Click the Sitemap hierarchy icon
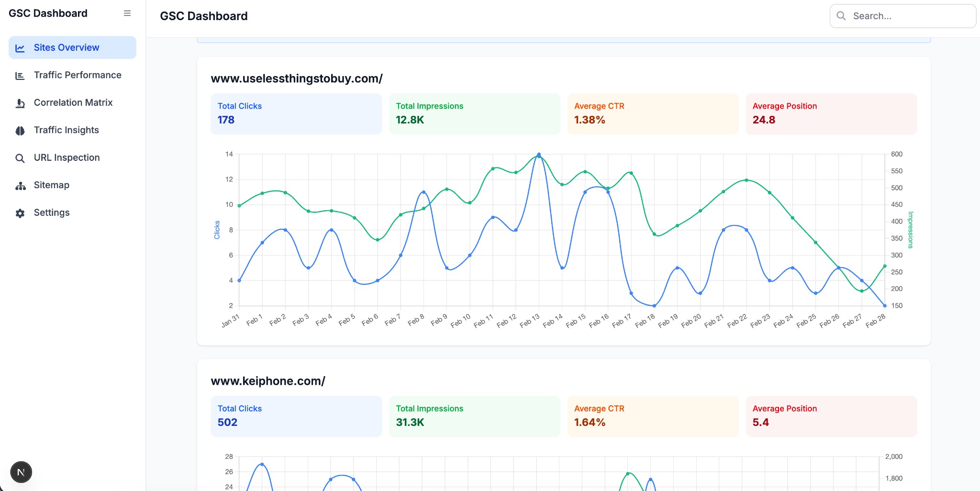This screenshot has width=980, height=491. pos(20,186)
